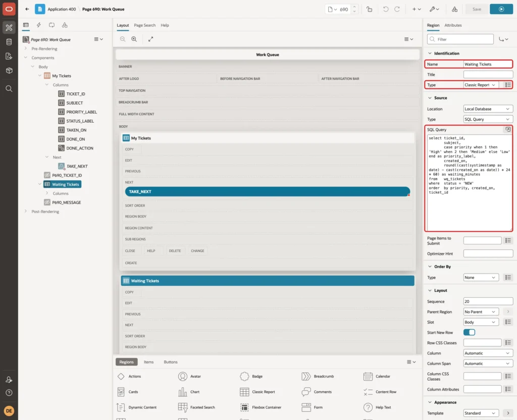Image resolution: width=517 pixels, height=420 pixels.
Task: Undo the last change
Action: (x=385, y=9)
